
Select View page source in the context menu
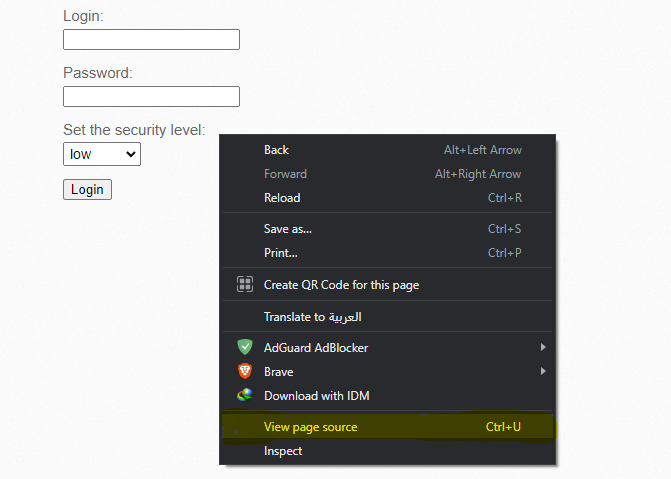point(387,427)
